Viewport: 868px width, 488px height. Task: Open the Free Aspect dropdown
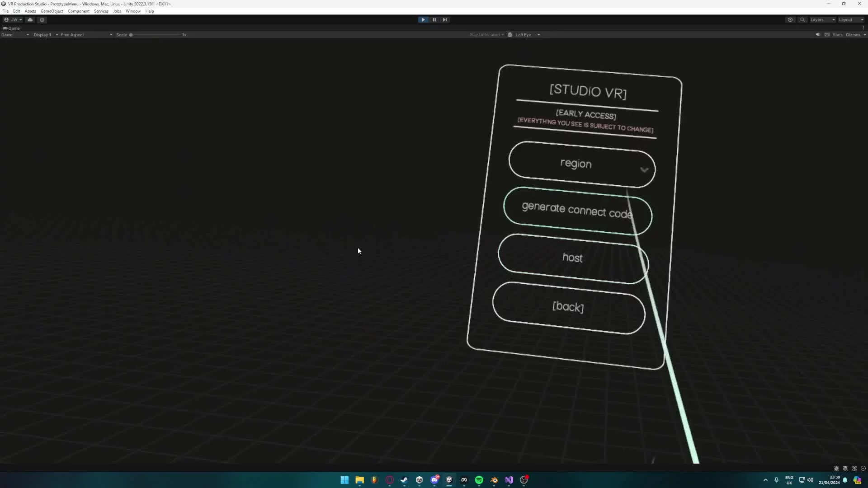86,35
